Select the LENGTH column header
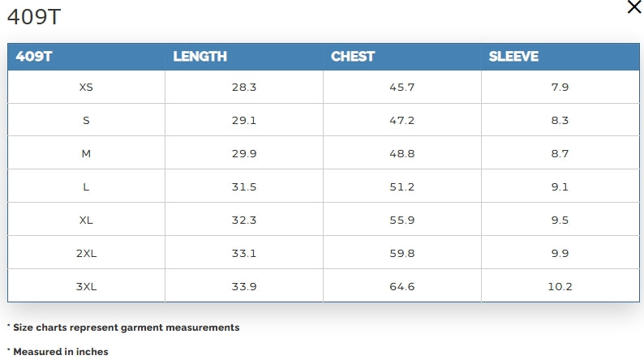Viewport: 644px width, 364px height. pos(200,57)
